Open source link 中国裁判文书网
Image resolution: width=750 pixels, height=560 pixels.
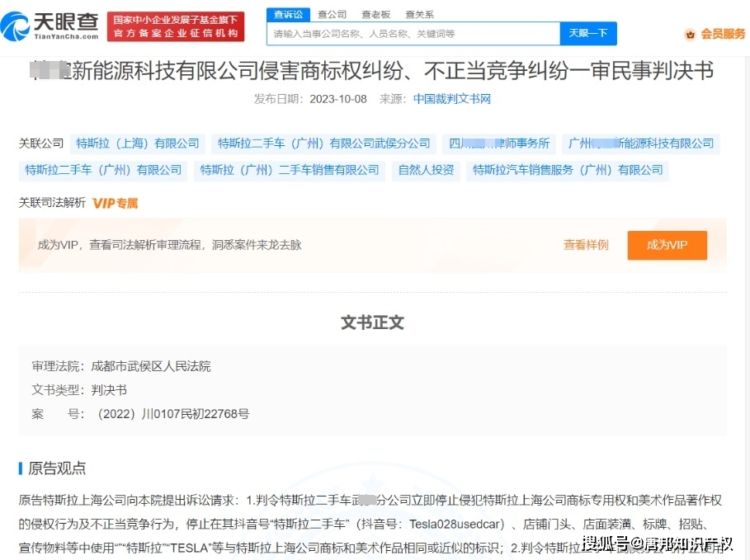click(x=451, y=99)
